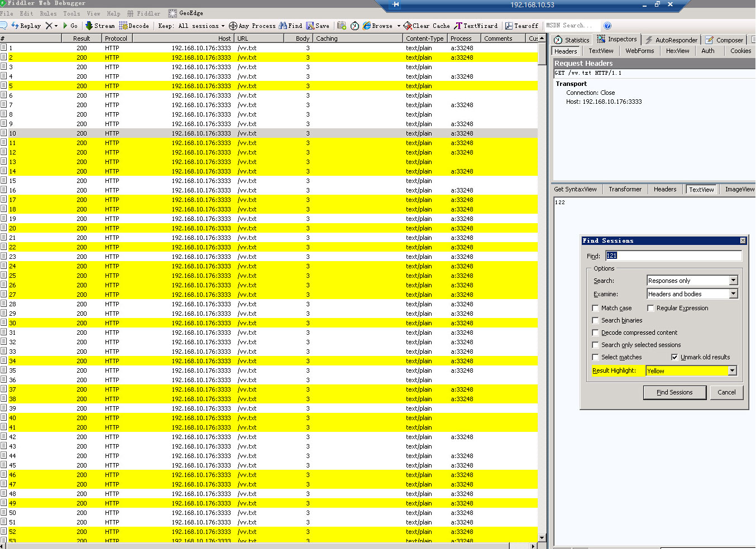The height and width of the screenshot is (549, 756).
Task: Open the request WebForms inspector tab
Action: pos(639,51)
